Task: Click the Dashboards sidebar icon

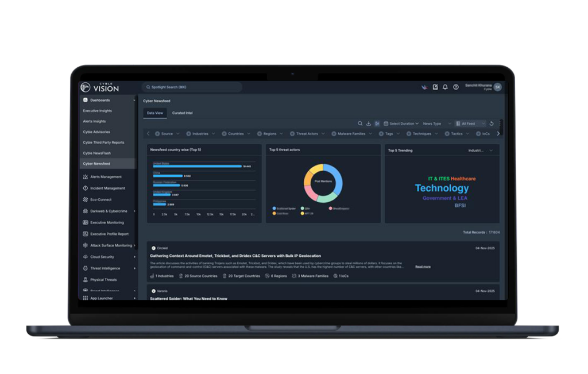Action: [85, 100]
